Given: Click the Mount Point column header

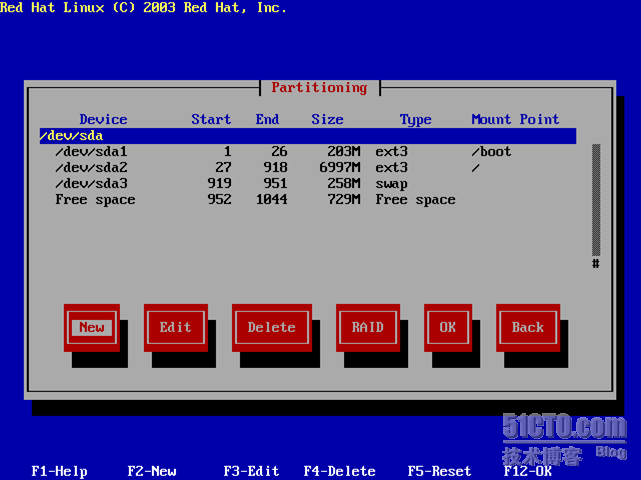Looking at the screenshot, I should (x=515, y=119).
